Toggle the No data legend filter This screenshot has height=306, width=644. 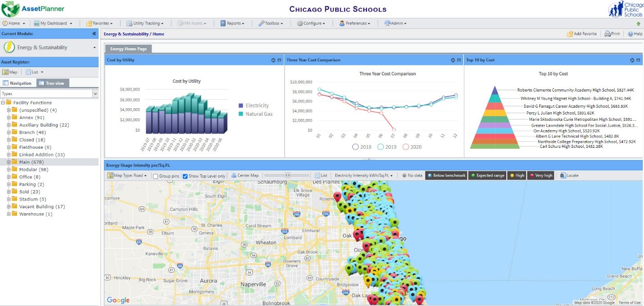412,175
